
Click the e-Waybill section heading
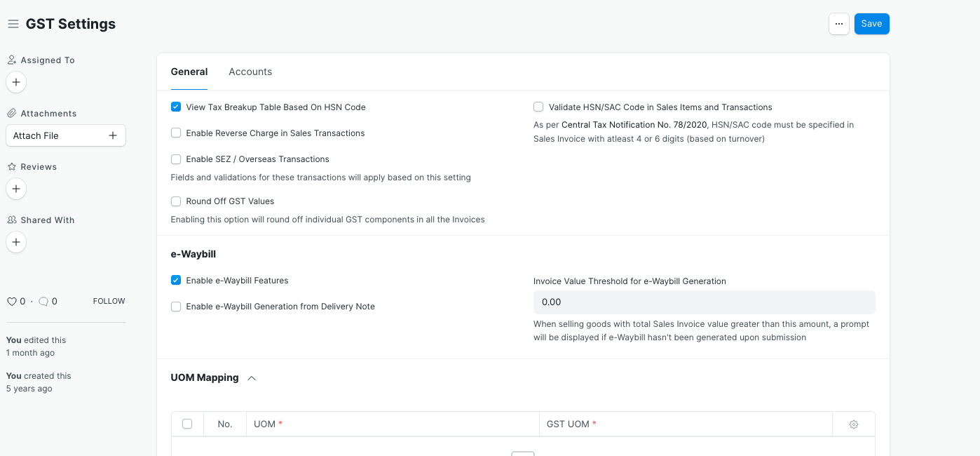[x=193, y=254]
